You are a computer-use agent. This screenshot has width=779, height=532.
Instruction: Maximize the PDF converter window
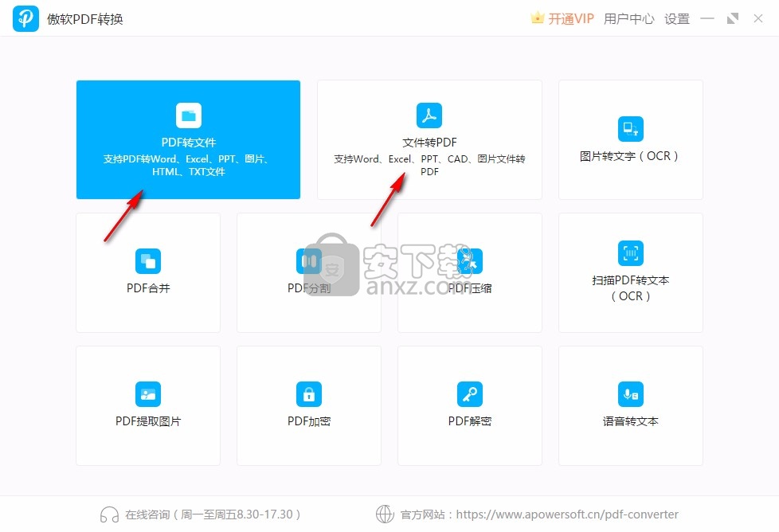point(732,19)
